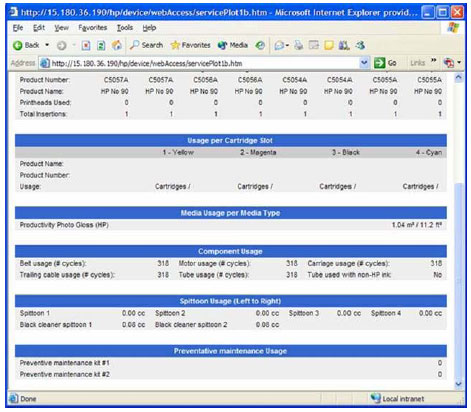Click the page icon in address bar
Image resolution: width=471 pixels, height=412 pixels.
[x=45, y=63]
